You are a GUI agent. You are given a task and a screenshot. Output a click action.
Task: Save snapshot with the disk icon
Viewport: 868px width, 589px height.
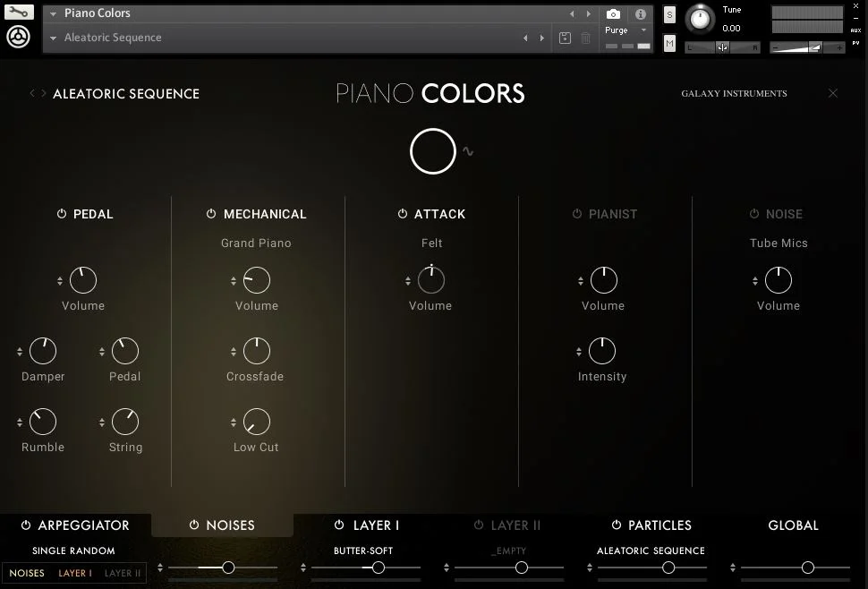tap(565, 38)
